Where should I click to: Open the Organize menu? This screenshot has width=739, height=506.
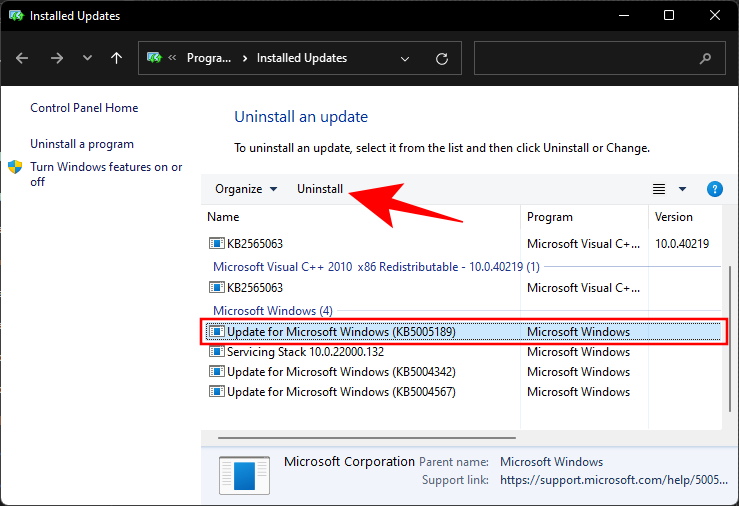point(246,189)
